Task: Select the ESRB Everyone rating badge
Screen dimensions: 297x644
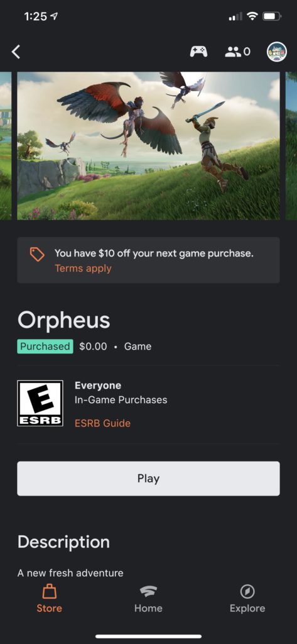Action: pyautogui.click(x=40, y=403)
